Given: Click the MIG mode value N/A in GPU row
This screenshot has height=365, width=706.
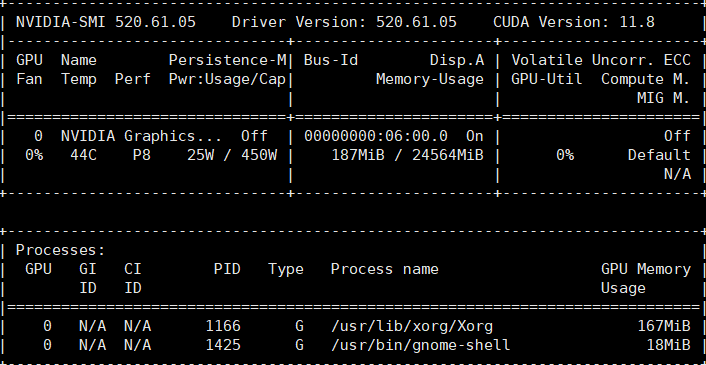Looking at the screenshot, I should pyautogui.click(x=677, y=174).
